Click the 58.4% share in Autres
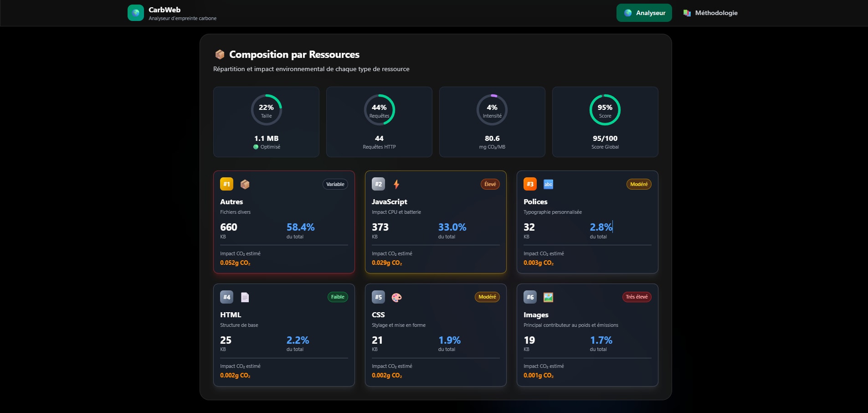The image size is (868, 413). coord(301,227)
